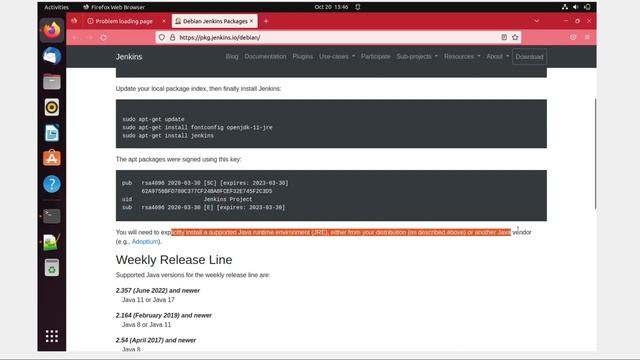The image size is (640, 360).
Task: Expand the Resources dropdown menu
Action: (x=462, y=56)
